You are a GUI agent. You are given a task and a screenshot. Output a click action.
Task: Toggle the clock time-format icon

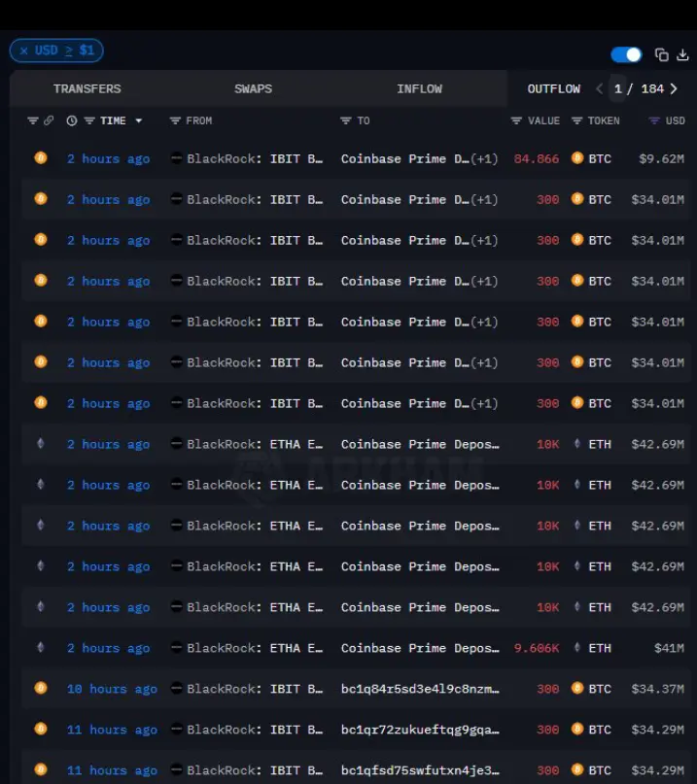tap(72, 120)
